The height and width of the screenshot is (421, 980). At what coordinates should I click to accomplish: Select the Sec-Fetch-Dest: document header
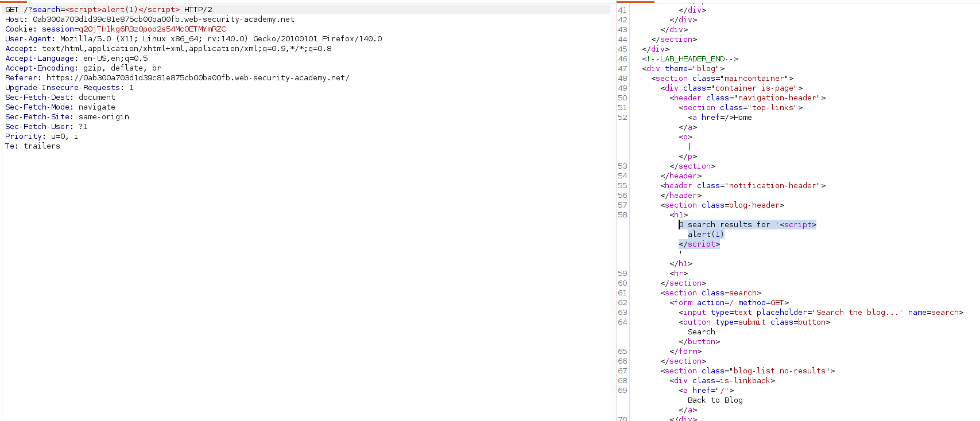pos(60,98)
